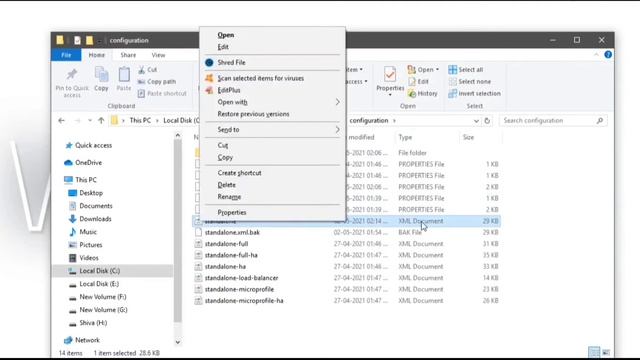The height and width of the screenshot is (360, 640).
Task: Open recent locations dropdown arrow
Action: pyautogui.click(x=90, y=121)
